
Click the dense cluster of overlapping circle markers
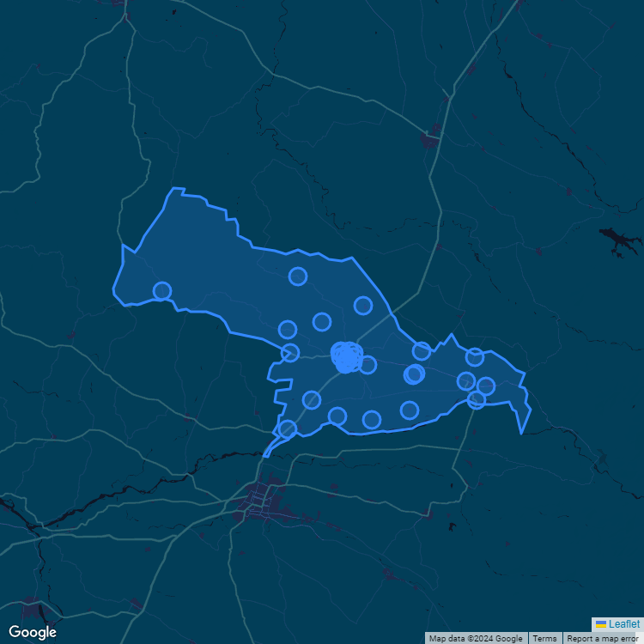click(347, 356)
